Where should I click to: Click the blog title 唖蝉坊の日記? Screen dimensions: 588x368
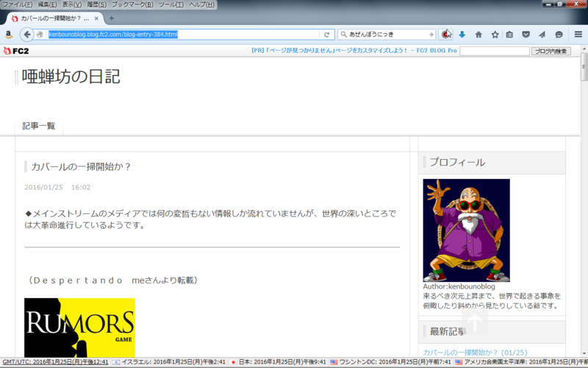pyautogui.click(x=71, y=77)
